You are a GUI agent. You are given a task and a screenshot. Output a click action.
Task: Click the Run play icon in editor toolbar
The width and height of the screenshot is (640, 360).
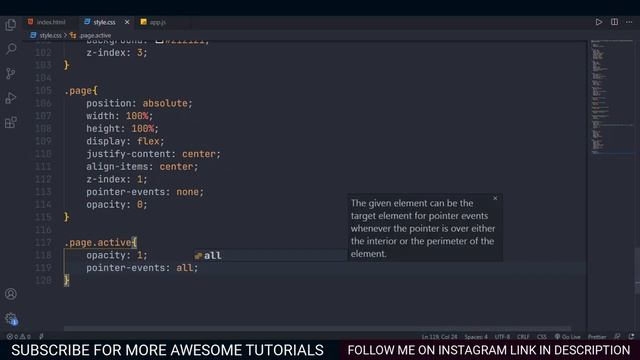coord(598,22)
